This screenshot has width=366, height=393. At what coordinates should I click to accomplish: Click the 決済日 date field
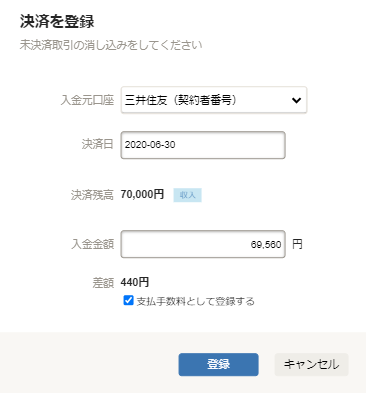coord(203,145)
